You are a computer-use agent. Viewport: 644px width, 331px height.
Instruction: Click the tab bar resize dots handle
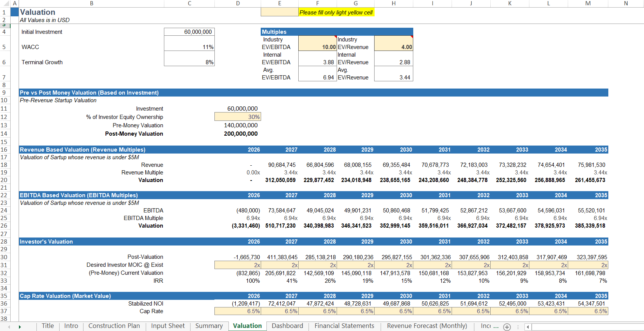click(x=518, y=327)
